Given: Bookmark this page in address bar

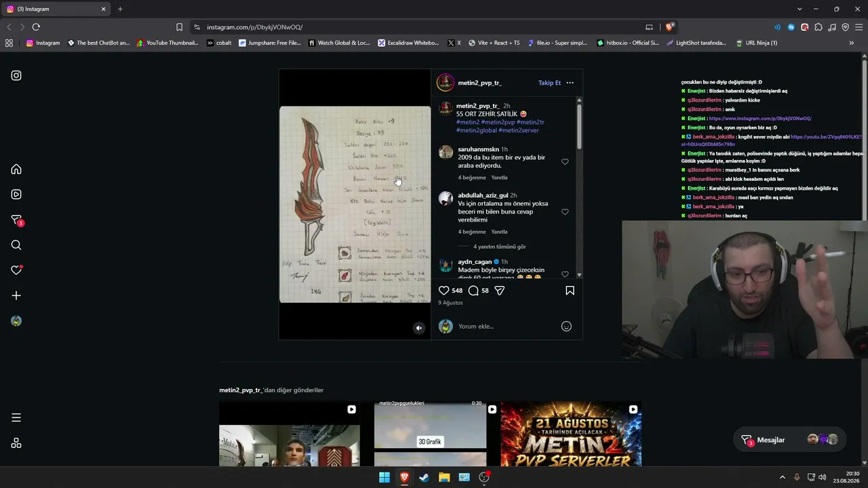Looking at the screenshot, I should tap(179, 27).
